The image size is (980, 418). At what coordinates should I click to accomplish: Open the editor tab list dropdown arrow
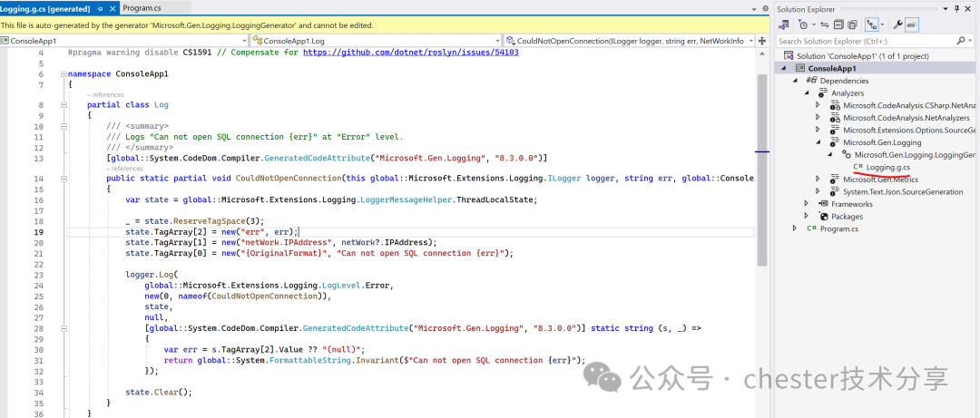pos(753,9)
